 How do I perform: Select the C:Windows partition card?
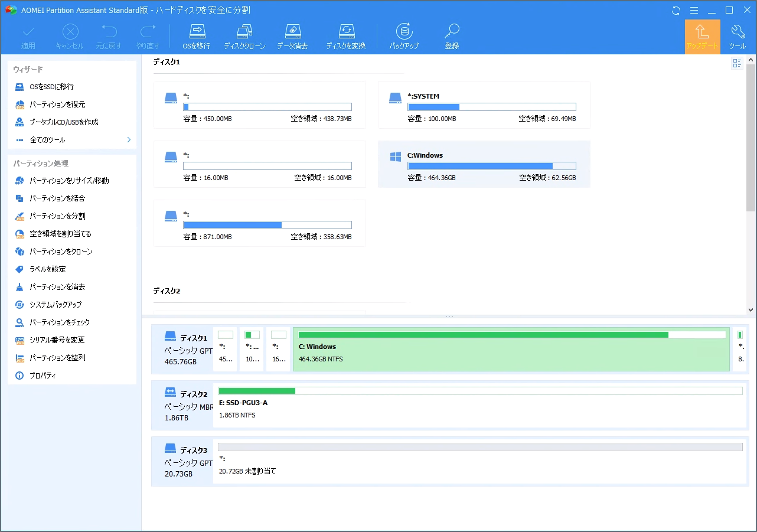pyautogui.click(x=484, y=164)
